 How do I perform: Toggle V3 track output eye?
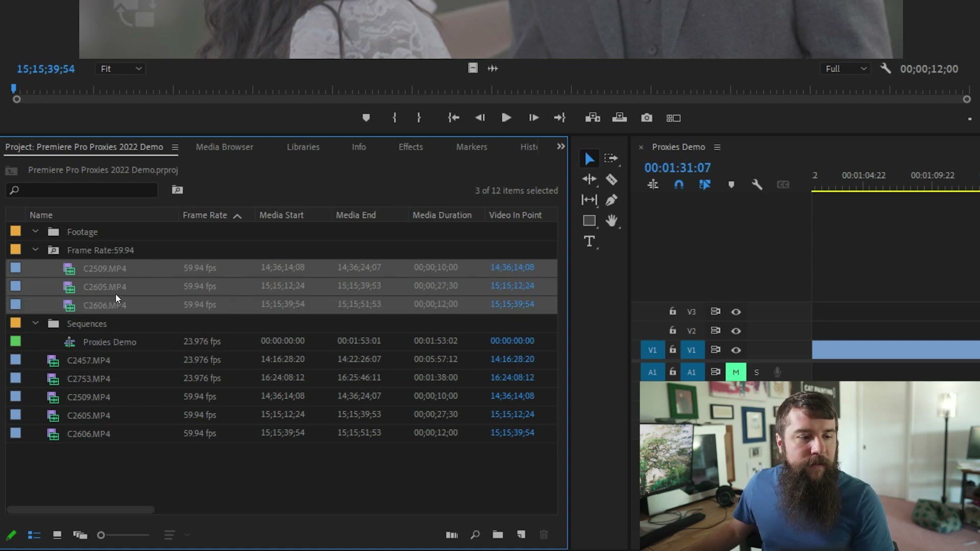[x=736, y=312]
